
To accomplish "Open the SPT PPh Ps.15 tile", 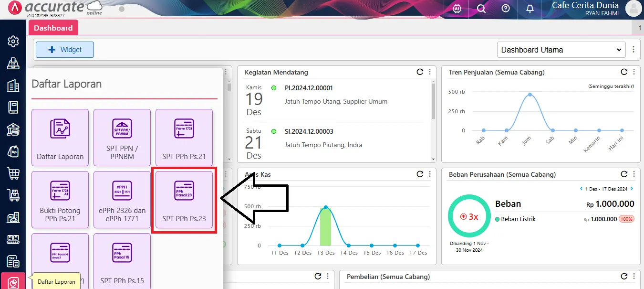I will [x=122, y=262].
